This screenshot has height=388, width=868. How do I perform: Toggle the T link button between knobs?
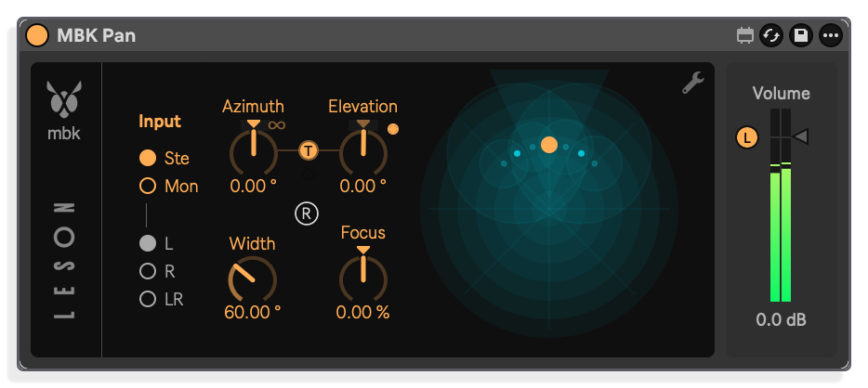click(309, 150)
